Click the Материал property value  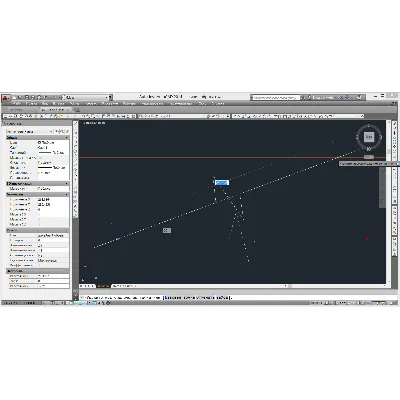click(53, 189)
